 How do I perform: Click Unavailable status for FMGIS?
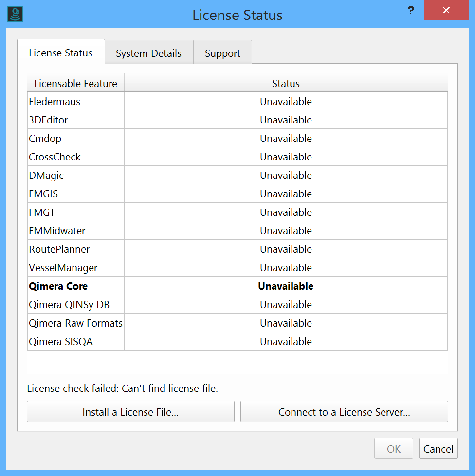pos(286,194)
